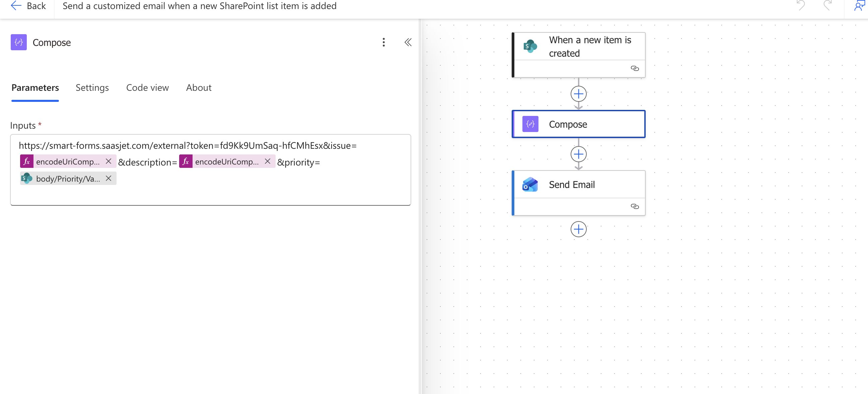Open the Code view tab
The image size is (868, 394).
point(147,88)
